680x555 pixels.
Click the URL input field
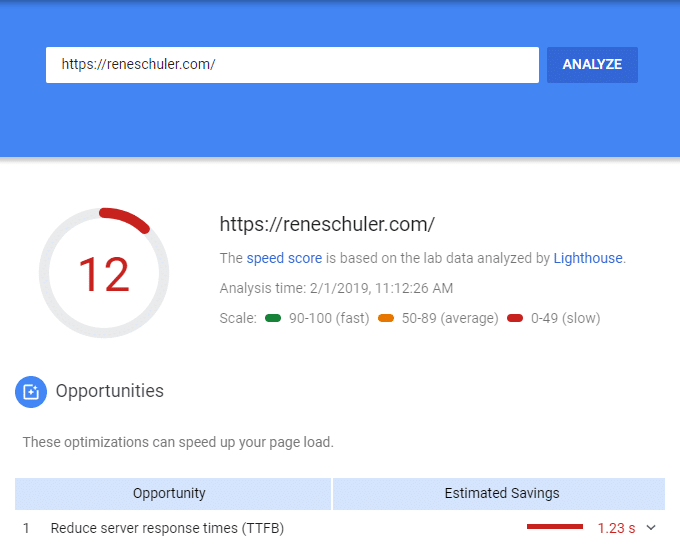pyautogui.click(x=292, y=65)
